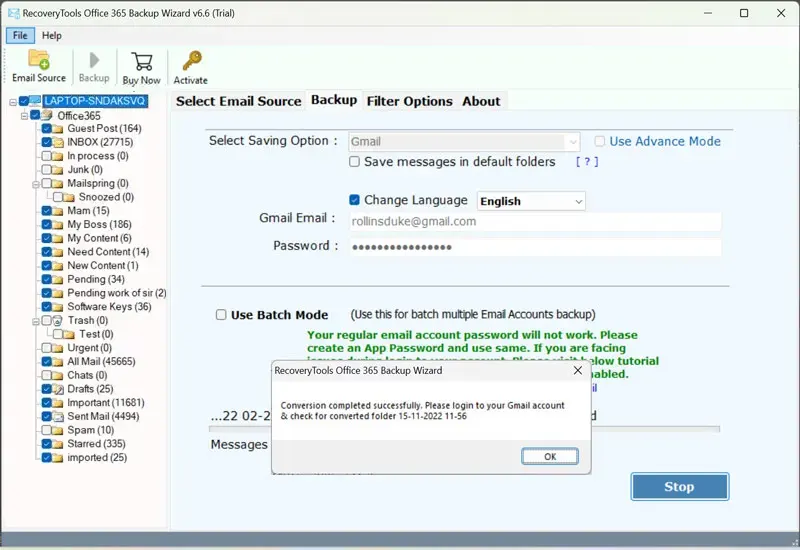Open the English language dropdown
Image resolution: width=800 pixels, height=550 pixels.
coord(530,201)
